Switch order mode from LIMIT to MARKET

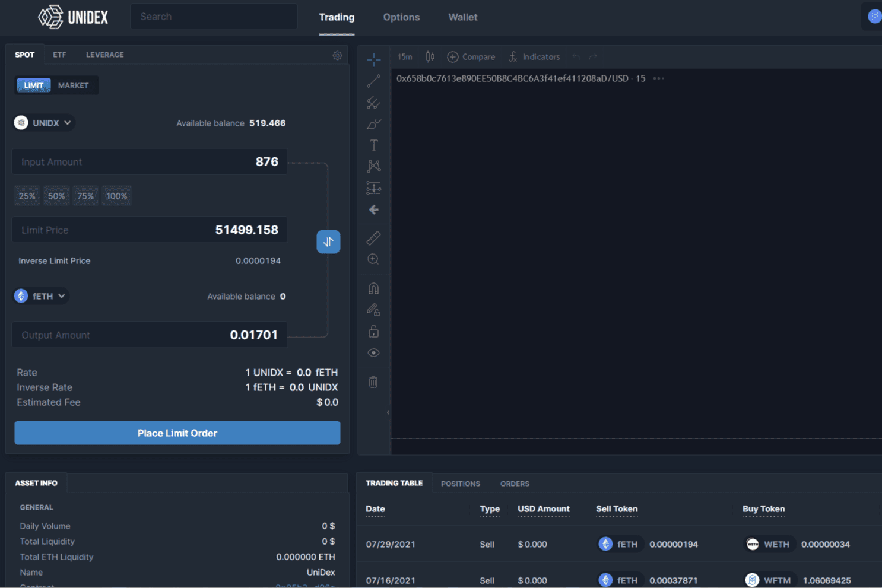coord(74,85)
